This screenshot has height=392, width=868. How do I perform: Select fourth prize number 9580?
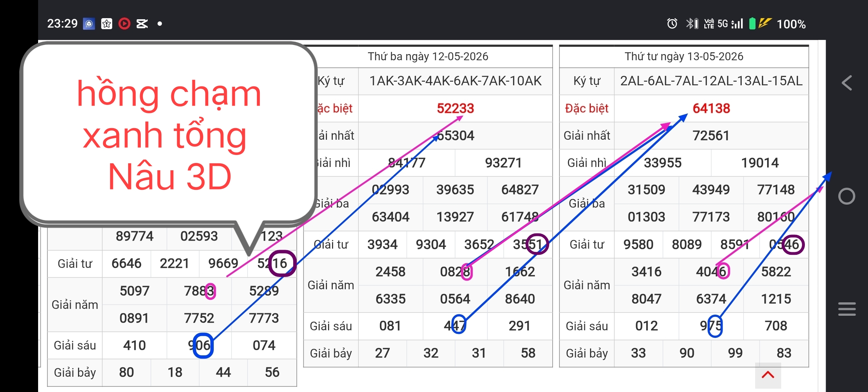(638, 244)
